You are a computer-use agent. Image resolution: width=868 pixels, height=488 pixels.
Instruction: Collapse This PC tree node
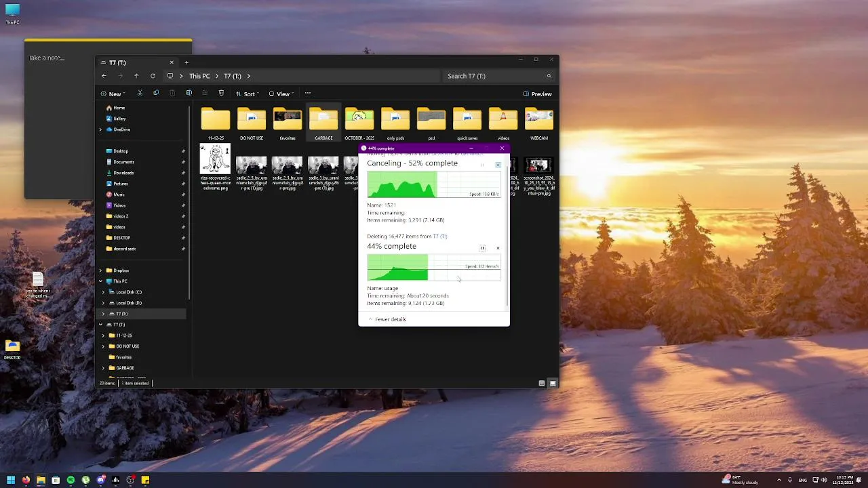coord(100,281)
